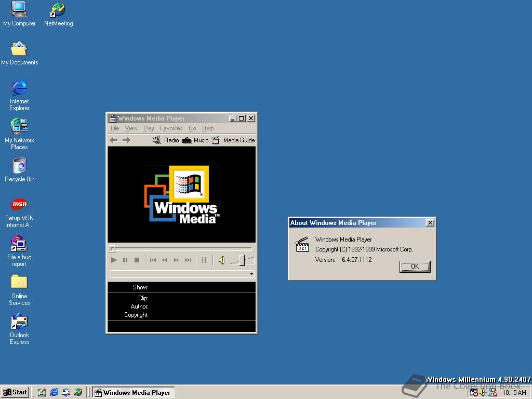Launch Internet Explorer from Quick Launch
The image size is (532, 399).
pos(54,392)
